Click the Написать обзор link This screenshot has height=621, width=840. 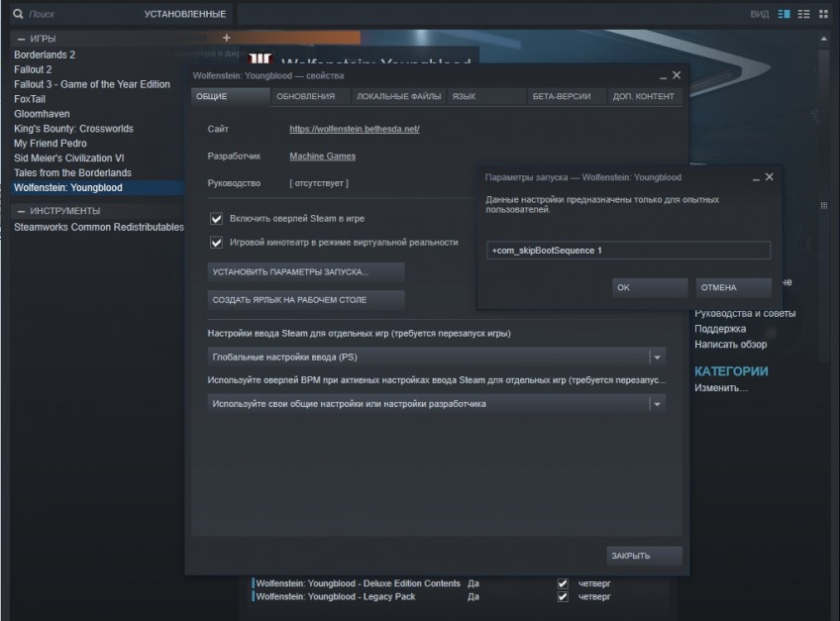[x=730, y=345]
